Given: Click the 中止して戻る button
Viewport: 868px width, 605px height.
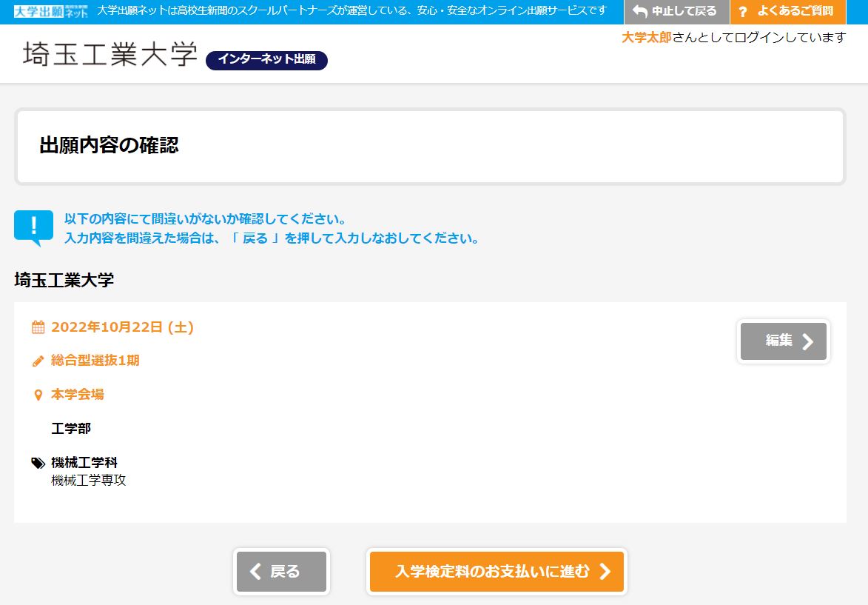Looking at the screenshot, I should click(676, 12).
